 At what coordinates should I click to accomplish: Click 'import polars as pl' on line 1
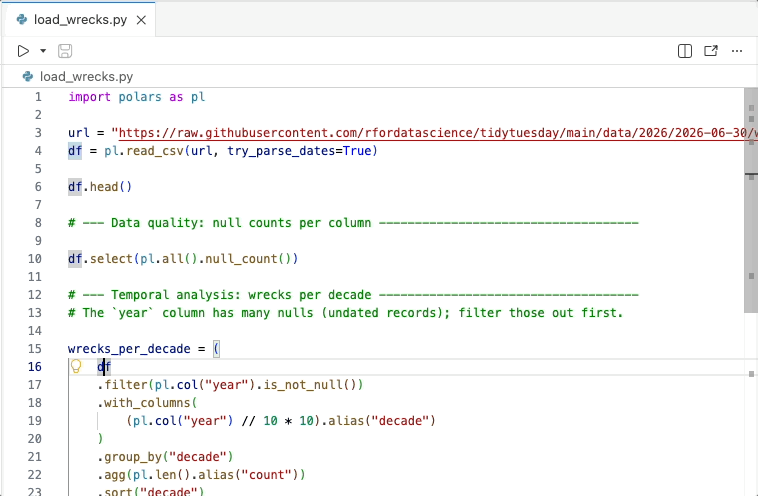pyautogui.click(x=136, y=97)
